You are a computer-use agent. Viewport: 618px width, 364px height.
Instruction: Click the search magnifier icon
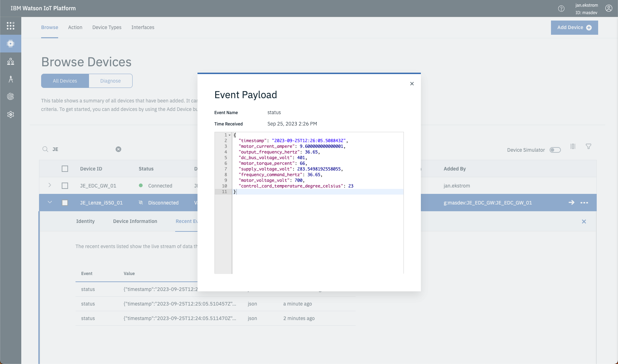coord(45,149)
